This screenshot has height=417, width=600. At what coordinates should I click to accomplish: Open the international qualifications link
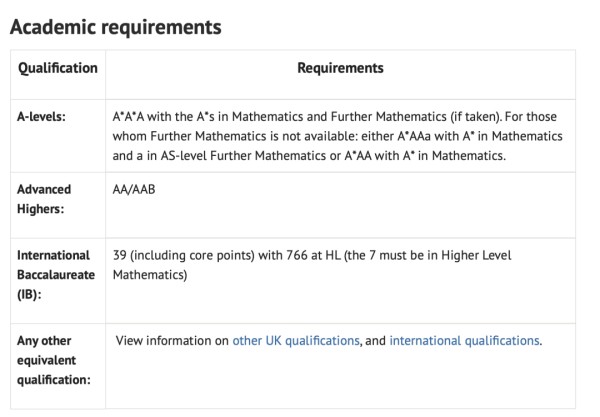pyautogui.click(x=464, y=340)
